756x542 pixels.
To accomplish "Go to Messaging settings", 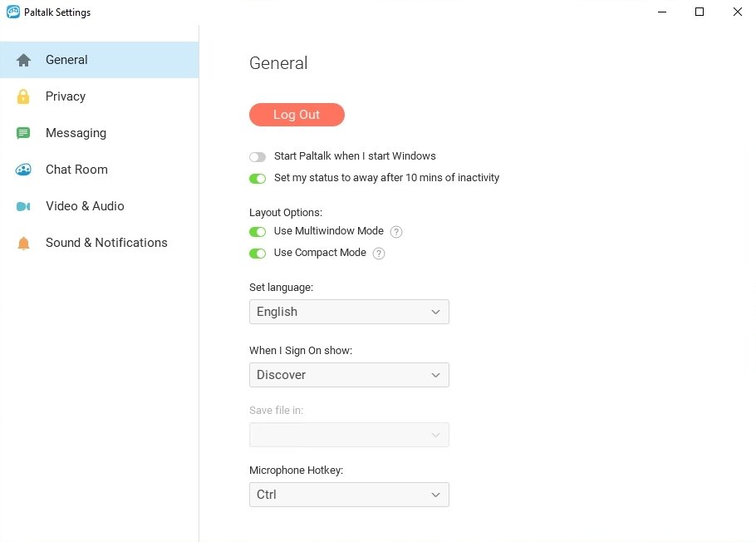I will pos(100,133).
